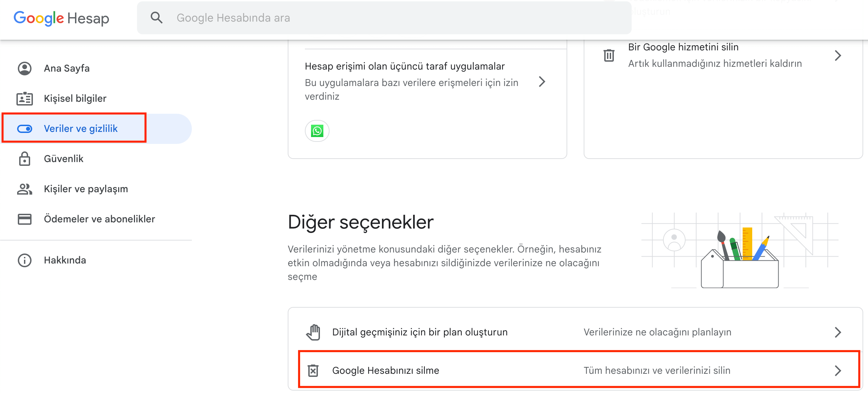
Task: Open Kişiler ve paylaşım people icon
Action: point(24,189)
